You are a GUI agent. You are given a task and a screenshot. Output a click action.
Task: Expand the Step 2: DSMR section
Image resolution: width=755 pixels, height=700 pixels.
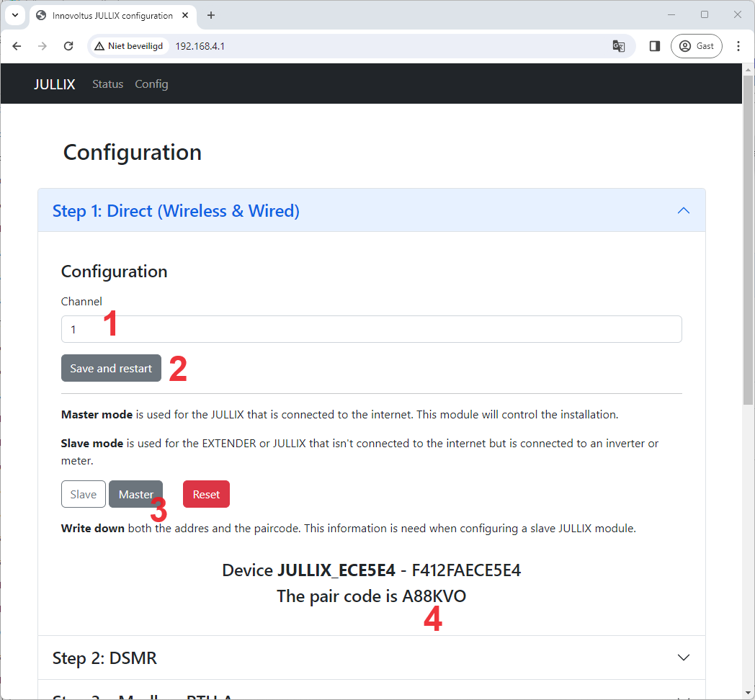[371, 658]
